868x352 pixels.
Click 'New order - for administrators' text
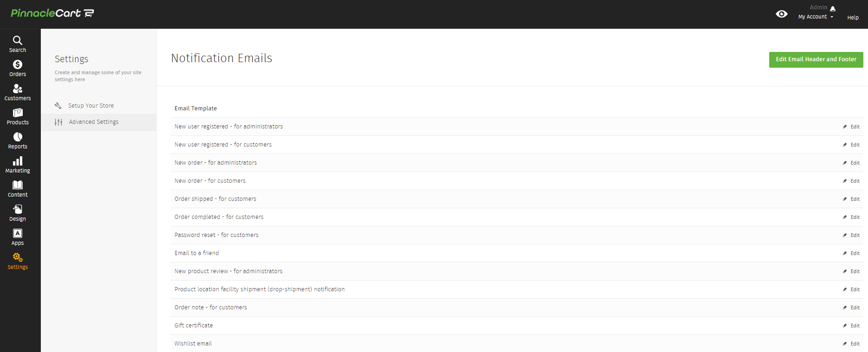(x=216, y=163)
